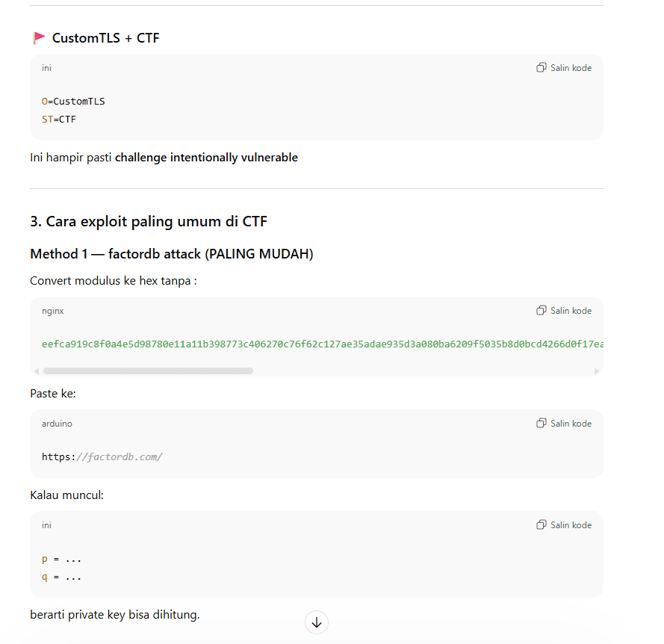
Task: Click the bold "challenge intentionally vulnerable" text
Action: 206,158
